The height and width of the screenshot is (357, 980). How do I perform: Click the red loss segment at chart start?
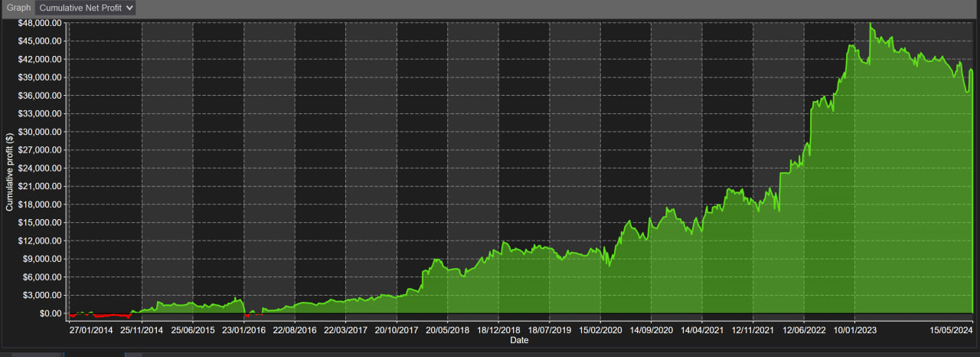coord(107,316)
